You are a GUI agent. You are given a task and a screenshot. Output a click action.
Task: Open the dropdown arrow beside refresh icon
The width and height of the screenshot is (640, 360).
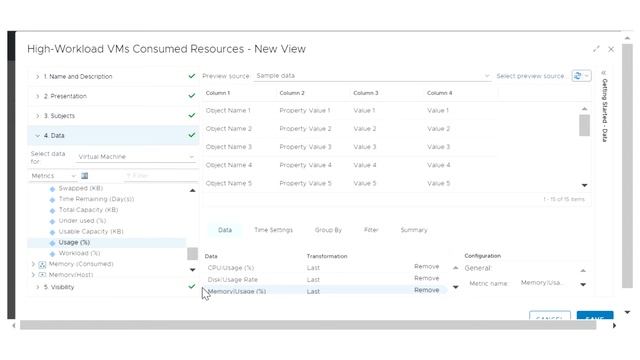coord(587,76)
